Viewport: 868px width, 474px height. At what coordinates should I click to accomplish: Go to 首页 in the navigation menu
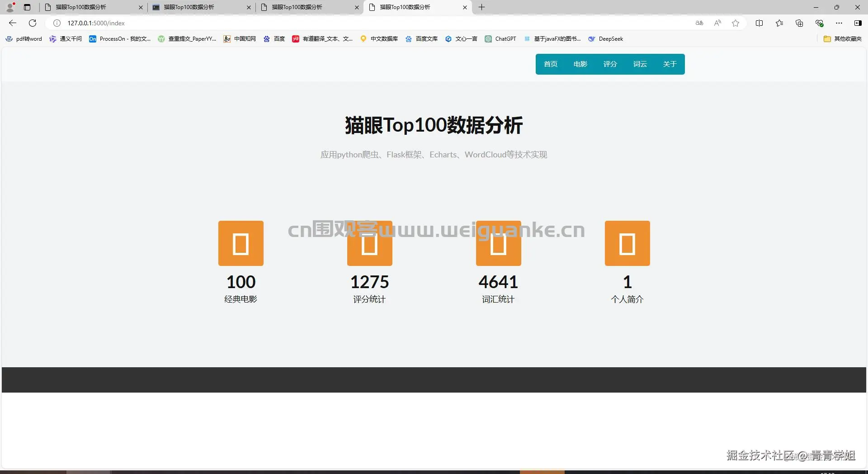(551, 64)
